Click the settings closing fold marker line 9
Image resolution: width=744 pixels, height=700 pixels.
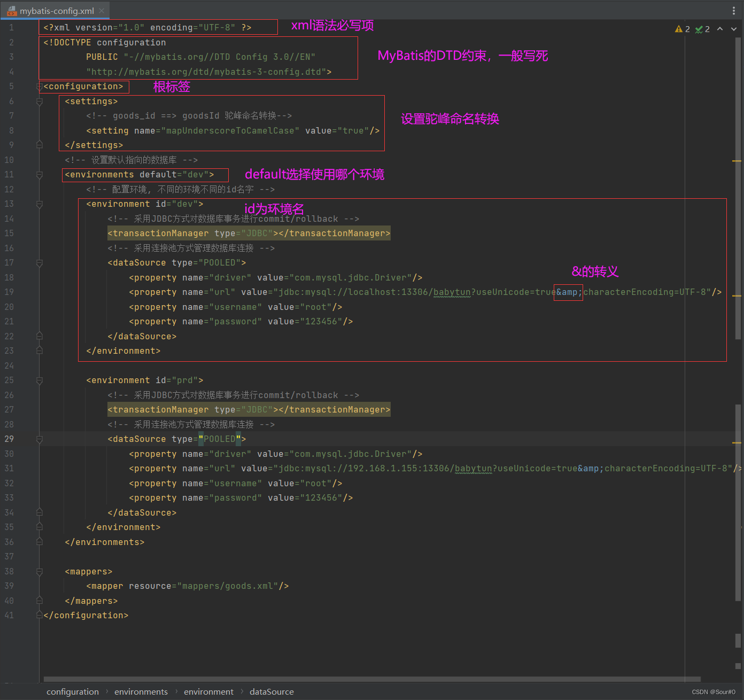pos(39,145)
